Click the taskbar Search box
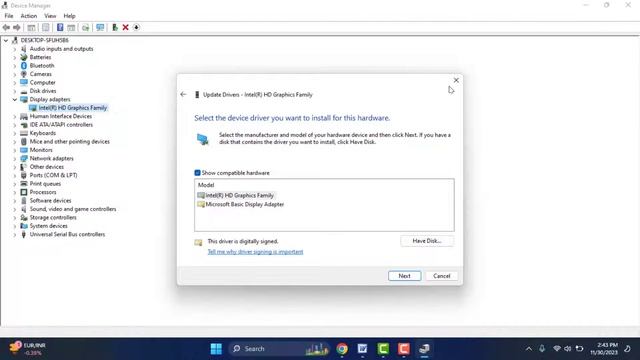This screenshot has height=360, width=640. click(280, 349)
